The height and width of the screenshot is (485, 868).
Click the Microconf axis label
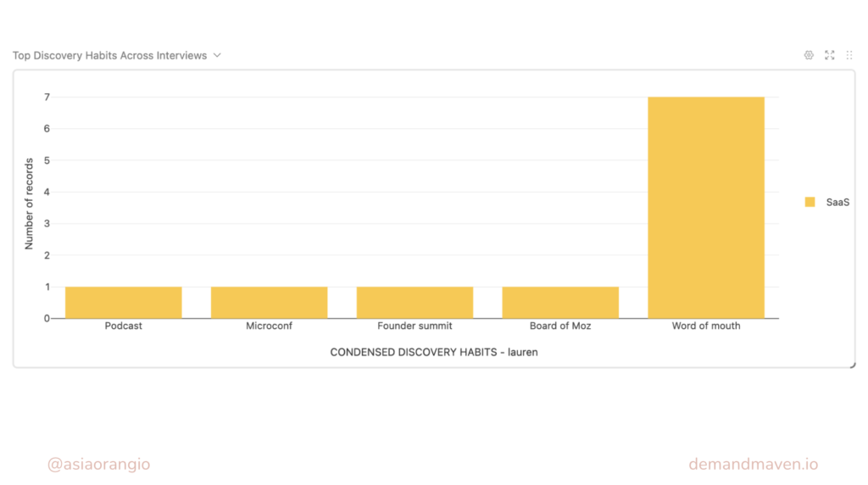[x=269, y=326]
